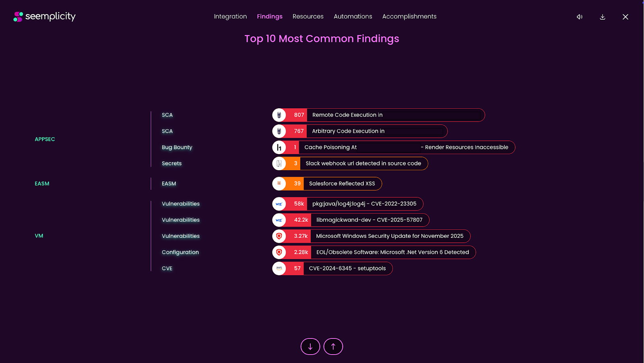This screenshot has height=363, width=644.
Task: Open the libmagickwand-dev CVE-2025-57807 finding
Action: point(369,220)
